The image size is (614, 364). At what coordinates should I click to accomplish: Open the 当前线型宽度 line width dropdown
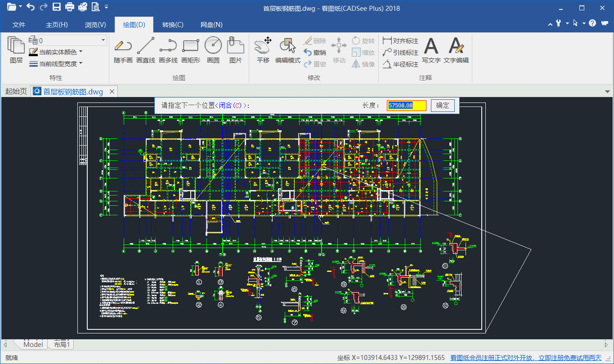coord(81,64)
